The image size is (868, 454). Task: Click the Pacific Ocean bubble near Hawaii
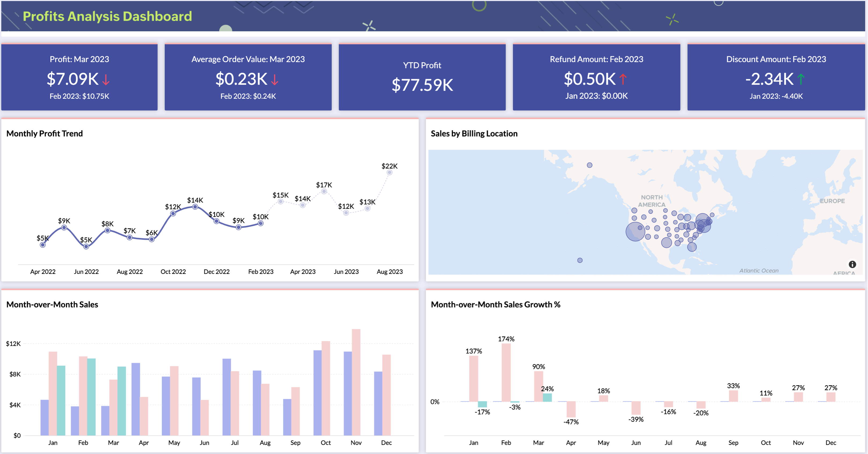pos(579,260)
